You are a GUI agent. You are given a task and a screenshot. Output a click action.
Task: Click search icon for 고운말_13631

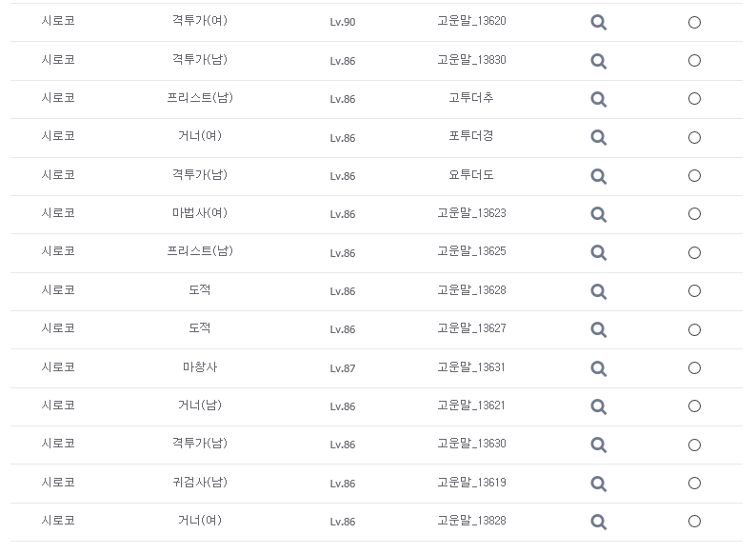coord(599,367)
